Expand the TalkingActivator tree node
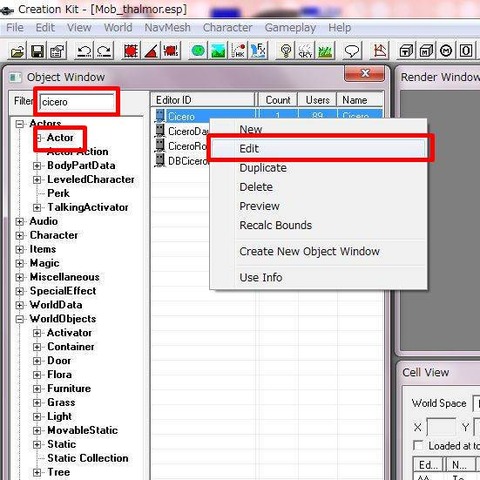The height and width of the screenshot is (480, 480). pyautogui.click(x=37, y=208)
